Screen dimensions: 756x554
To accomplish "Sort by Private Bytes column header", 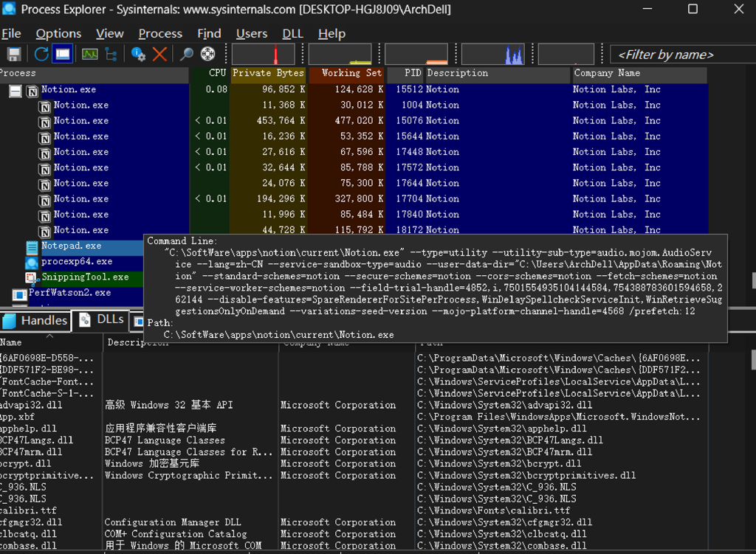I will point(268,73).
